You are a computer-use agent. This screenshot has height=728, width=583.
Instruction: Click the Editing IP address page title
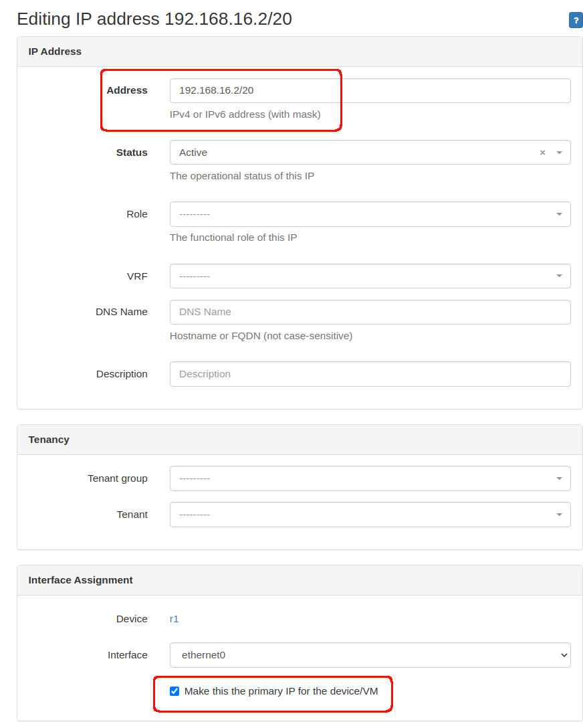154,19
